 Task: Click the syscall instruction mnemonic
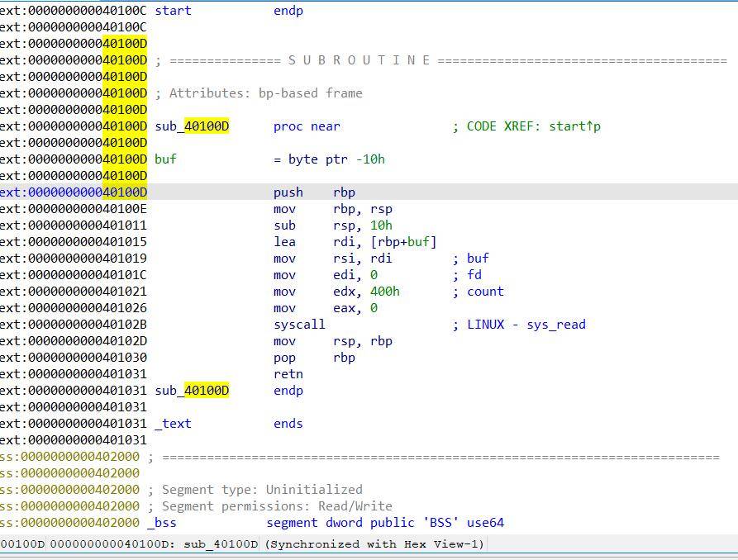(x=299, y=325)
